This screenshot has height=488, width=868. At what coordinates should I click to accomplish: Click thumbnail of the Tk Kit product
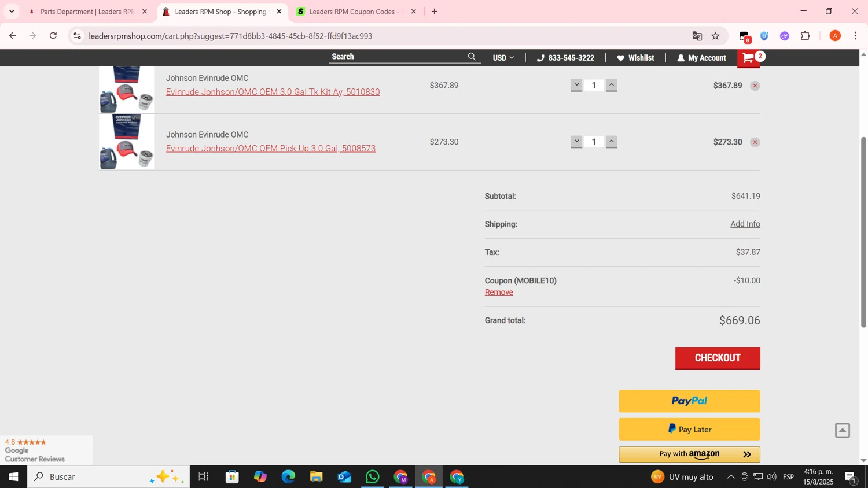point(127,90)
